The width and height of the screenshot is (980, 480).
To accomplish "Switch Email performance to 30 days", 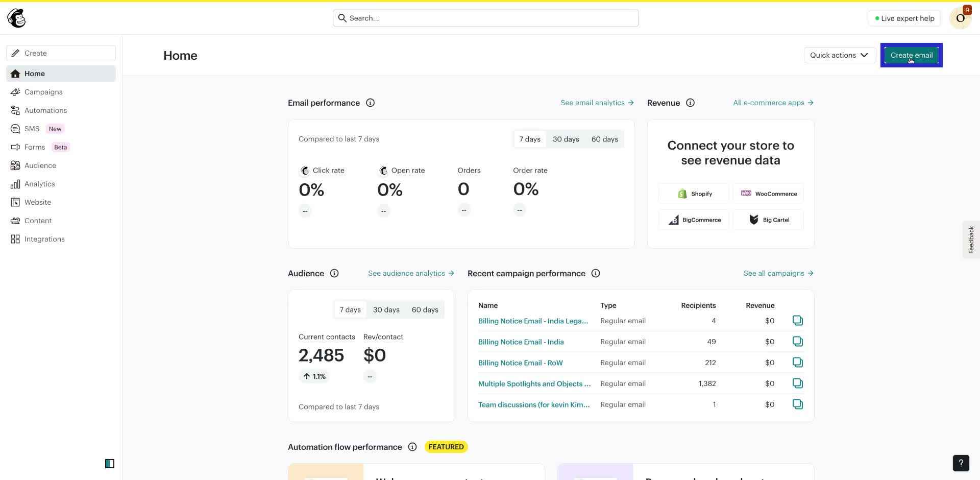I will pyautogui.click(x=566, y=139).
